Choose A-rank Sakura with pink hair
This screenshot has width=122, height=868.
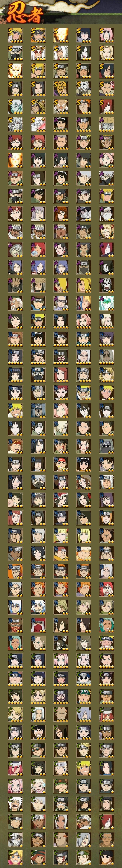pyautogui.click(x=107, y=160)
